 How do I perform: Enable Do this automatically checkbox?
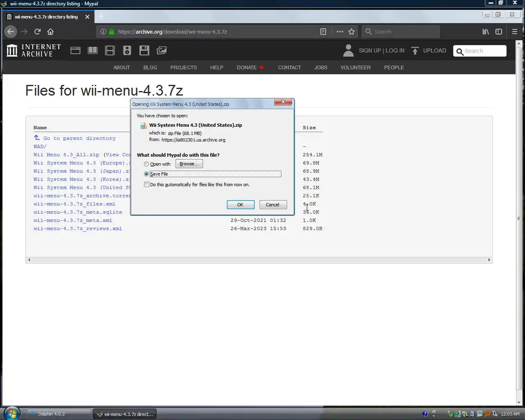click(146, 185)
